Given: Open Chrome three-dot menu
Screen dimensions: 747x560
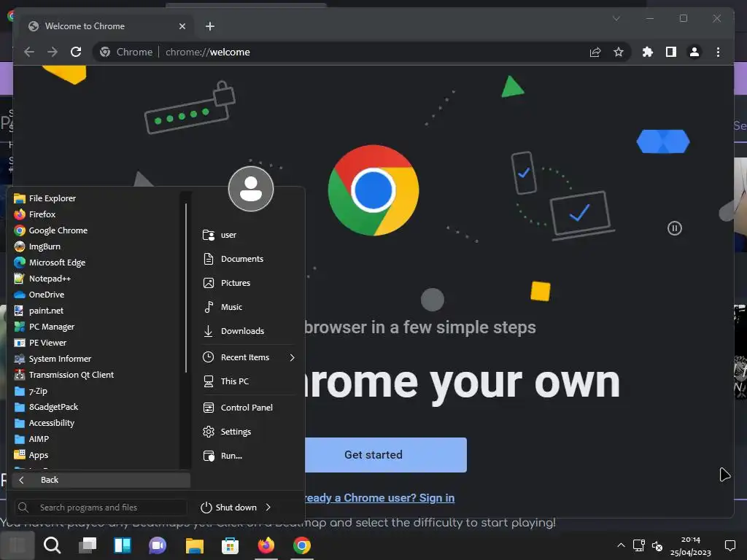Looking at the screenshot, I should tap(718, 52).
